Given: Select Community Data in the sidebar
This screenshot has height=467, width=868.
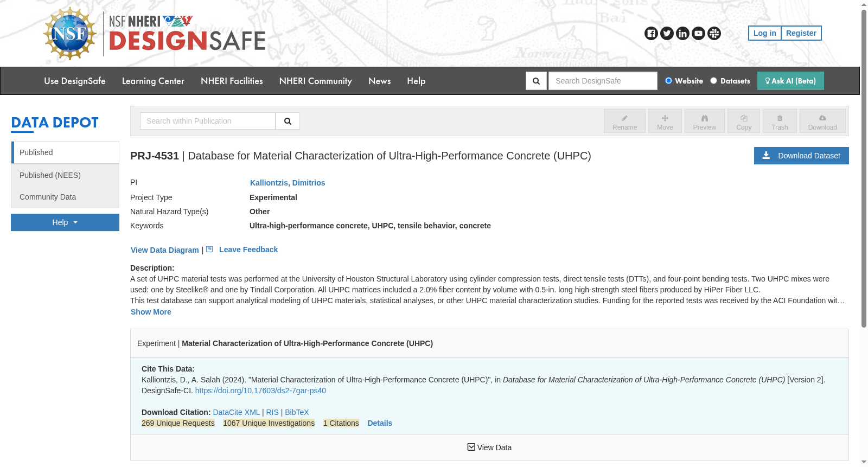Looking at the screenshot, I should tap(65, 197).
